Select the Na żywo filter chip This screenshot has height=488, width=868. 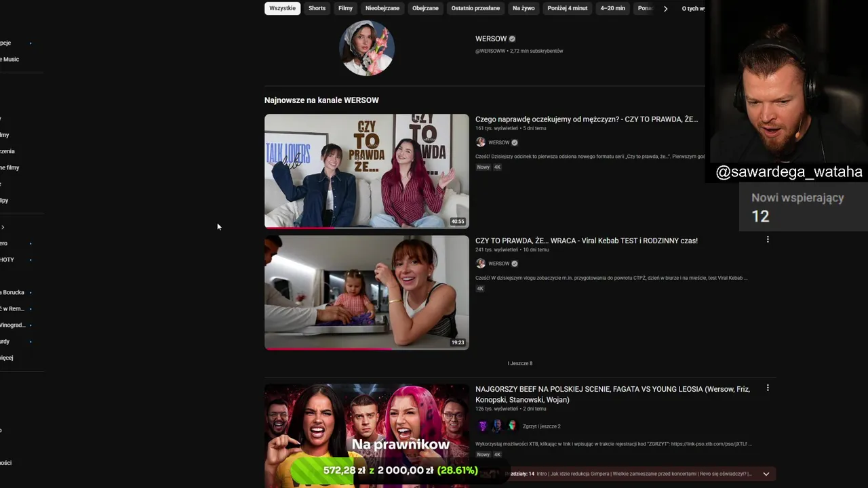pos(524,8)
